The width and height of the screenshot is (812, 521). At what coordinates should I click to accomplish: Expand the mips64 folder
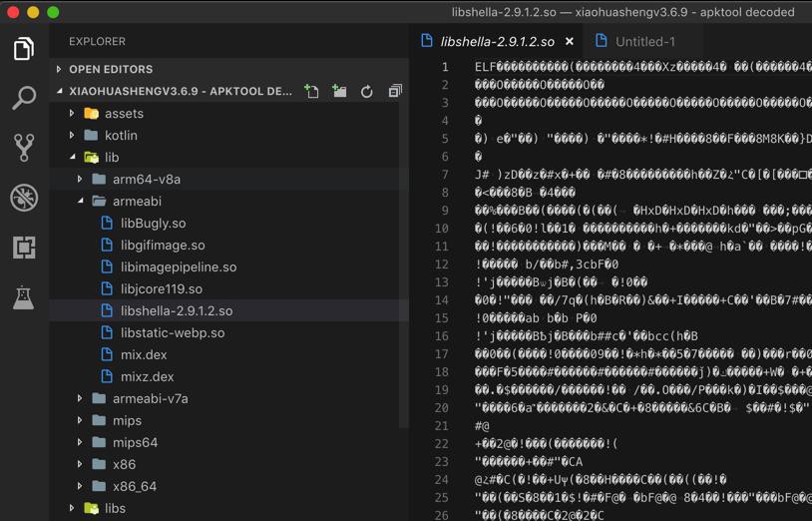(80, 442)
